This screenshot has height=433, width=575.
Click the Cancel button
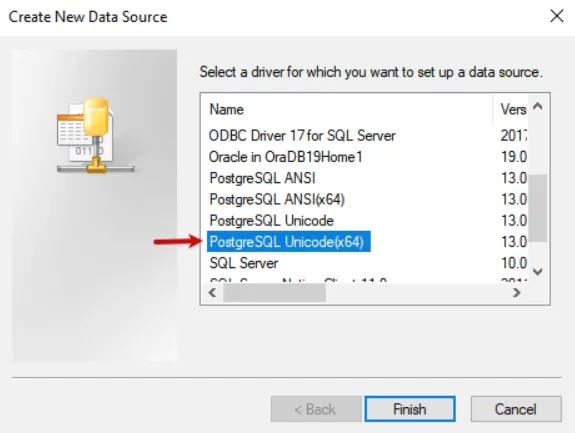516,409
